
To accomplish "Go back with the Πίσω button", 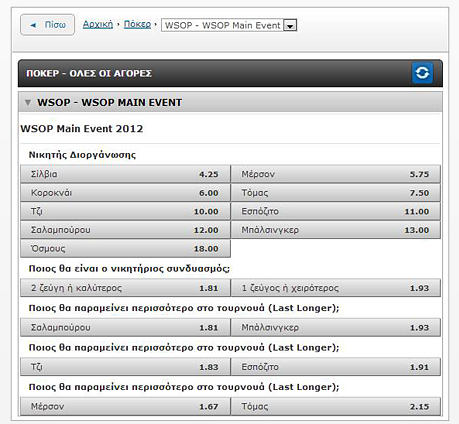I will [47, 25].
